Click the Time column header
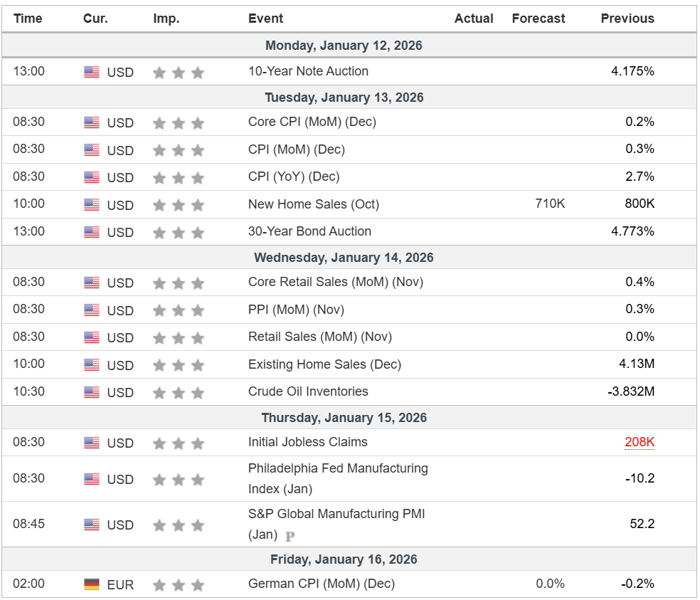The image size is (700, 600). point(28,19)
